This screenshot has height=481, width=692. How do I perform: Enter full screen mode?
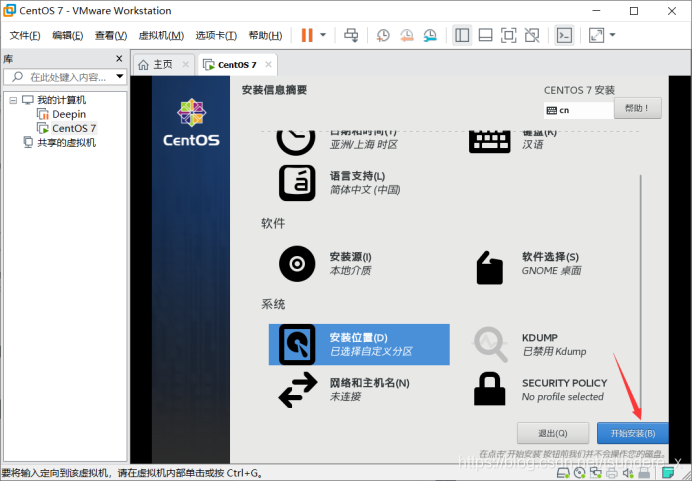click(x=508, y=35)
